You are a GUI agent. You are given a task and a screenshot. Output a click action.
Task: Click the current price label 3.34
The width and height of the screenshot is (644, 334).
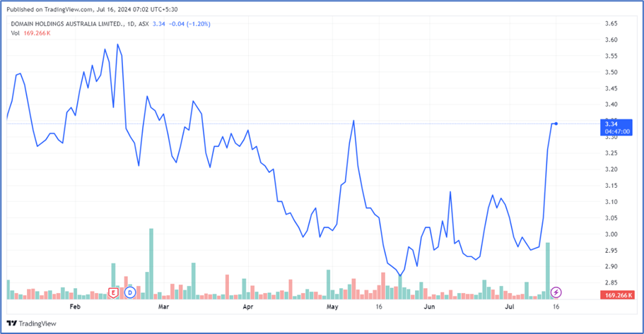point(616,127)
